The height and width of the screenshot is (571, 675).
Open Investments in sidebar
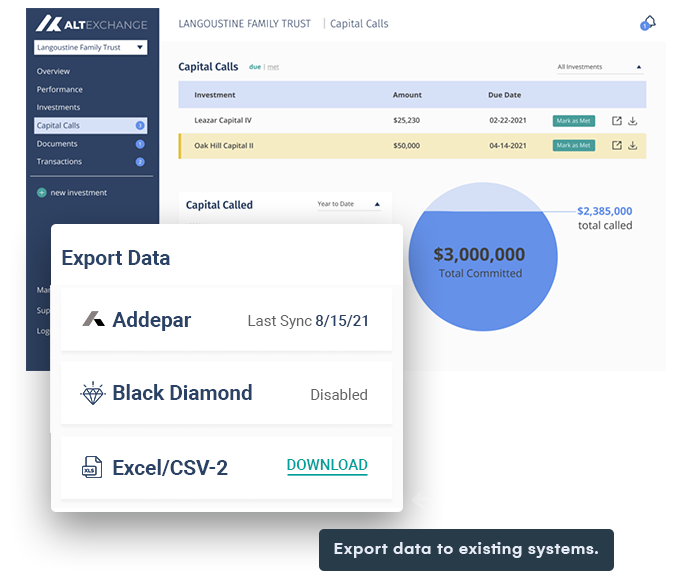(58, 107)
